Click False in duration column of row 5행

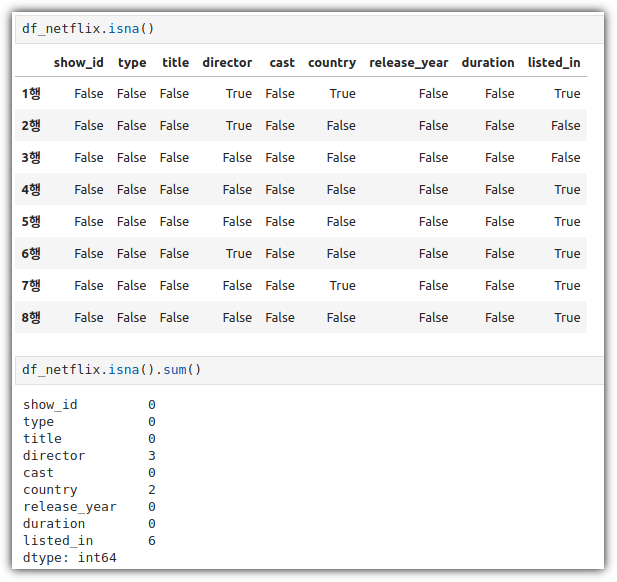[500, 222]
